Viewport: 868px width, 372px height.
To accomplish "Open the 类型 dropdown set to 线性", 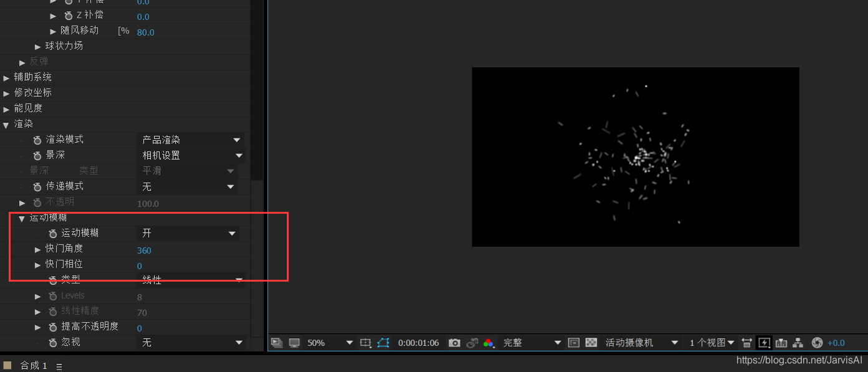I will coord(191,280).
